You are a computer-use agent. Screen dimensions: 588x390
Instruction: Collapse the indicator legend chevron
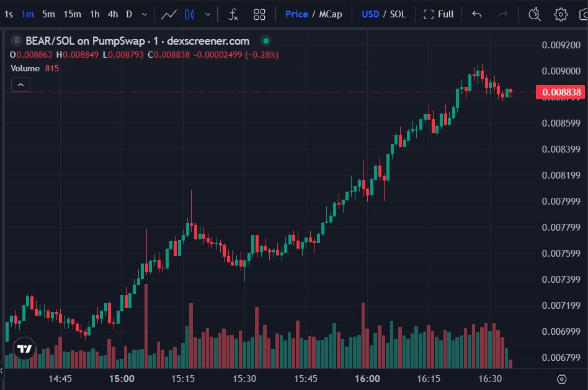point(20,85)
